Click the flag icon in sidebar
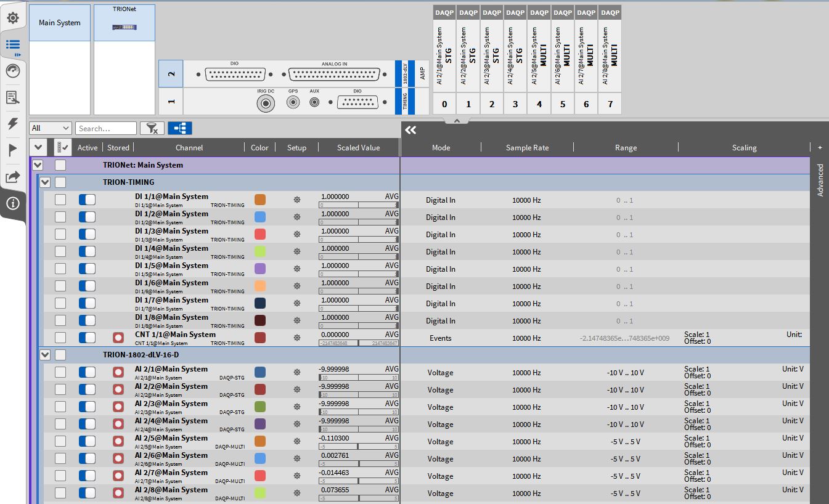The width and height of the screenshot is (829, 504). [x=13, y=150]
